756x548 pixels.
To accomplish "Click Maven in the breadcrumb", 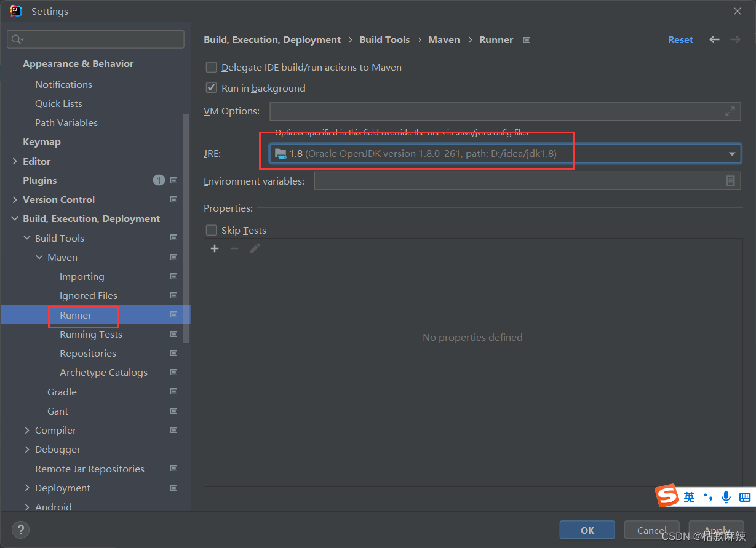I will 444,39.
